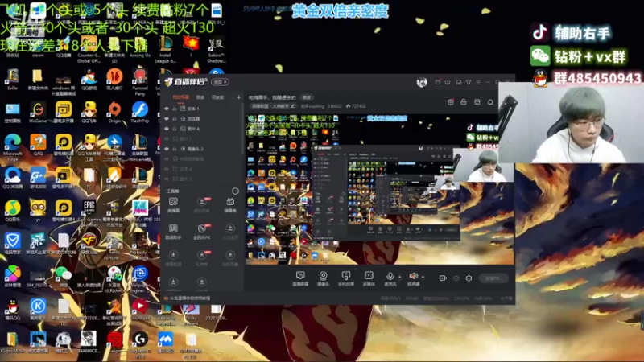Open the 微信 WeChat desktop icon
644x362 pixels.
63,276
